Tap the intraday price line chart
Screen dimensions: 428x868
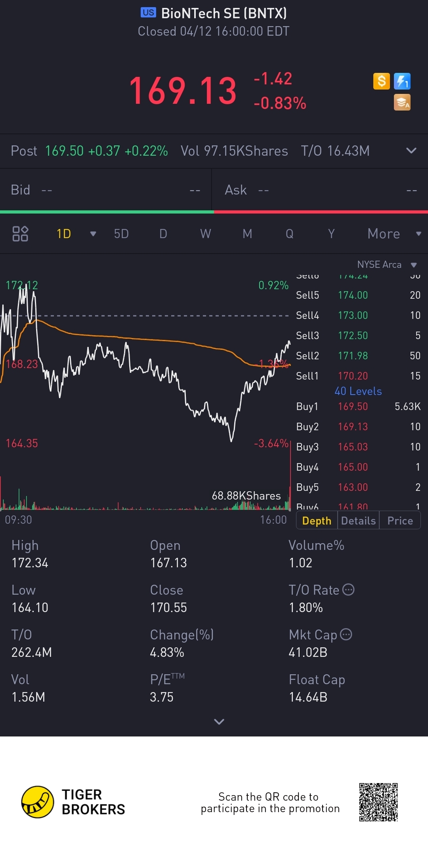click(x=145, y=362)
